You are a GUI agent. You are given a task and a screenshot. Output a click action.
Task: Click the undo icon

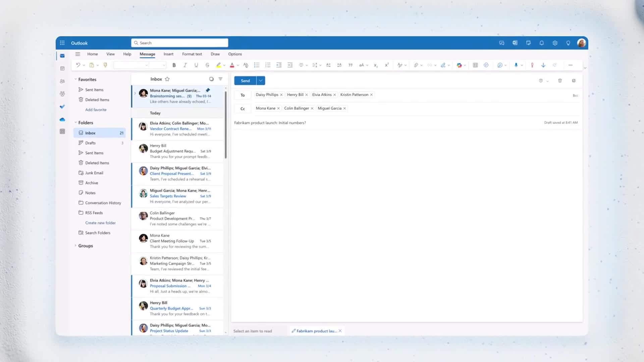click(x=78, y=65)
